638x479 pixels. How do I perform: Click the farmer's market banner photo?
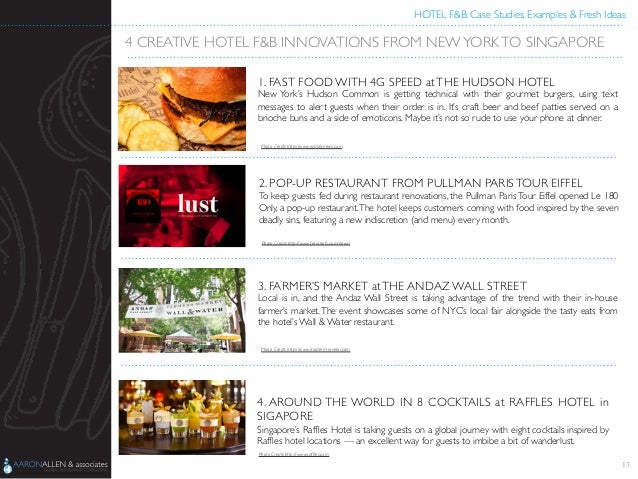182,310
